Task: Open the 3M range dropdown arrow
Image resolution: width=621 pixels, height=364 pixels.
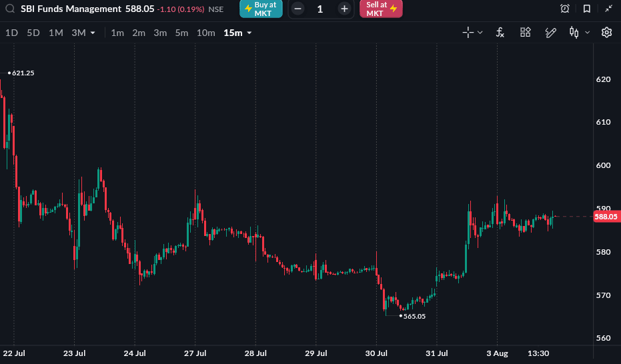Action: (x=93, y=33)
